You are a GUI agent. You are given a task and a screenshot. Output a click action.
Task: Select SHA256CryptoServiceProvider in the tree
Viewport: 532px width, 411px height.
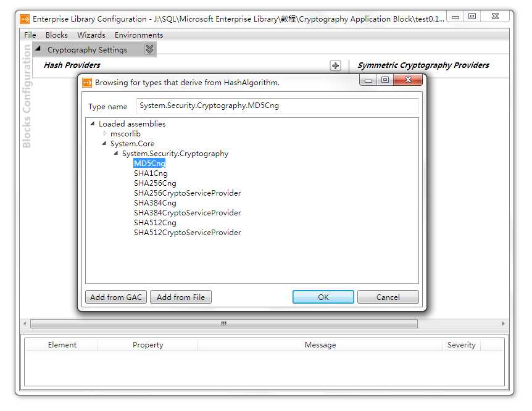187,193
